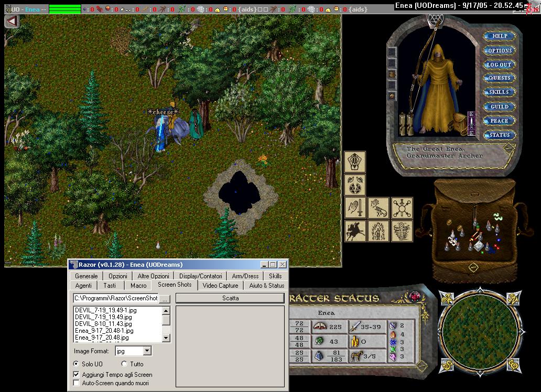
Task: Click the jpg format combo box
Action: tap(133, 351)
